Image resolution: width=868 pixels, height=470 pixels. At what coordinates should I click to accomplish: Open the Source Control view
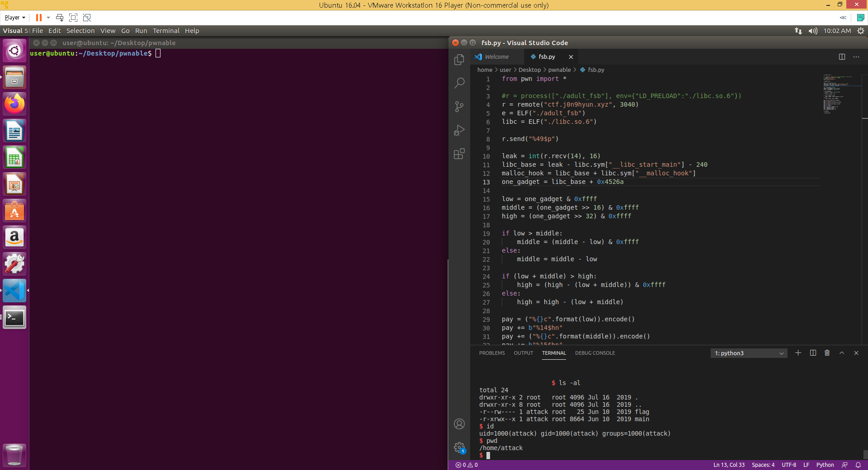[x=459, y=107]
